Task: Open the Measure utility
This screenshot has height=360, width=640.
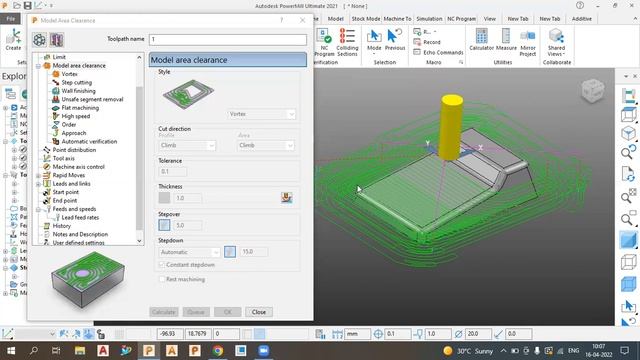Action: [506, 36]
